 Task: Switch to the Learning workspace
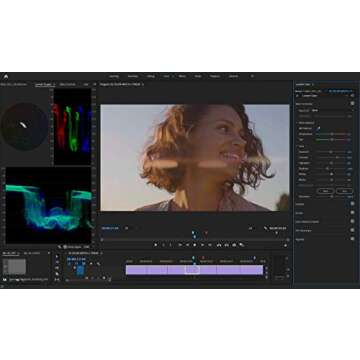tap(114, 76)
